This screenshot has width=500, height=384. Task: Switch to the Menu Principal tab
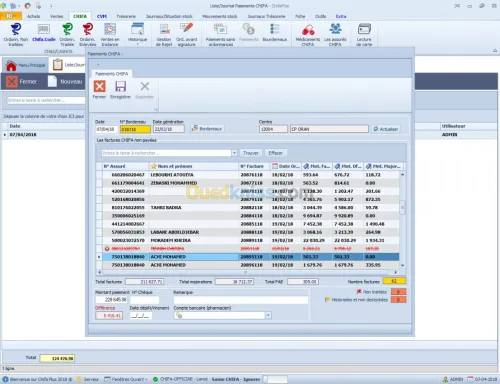(x=26, y=65)
